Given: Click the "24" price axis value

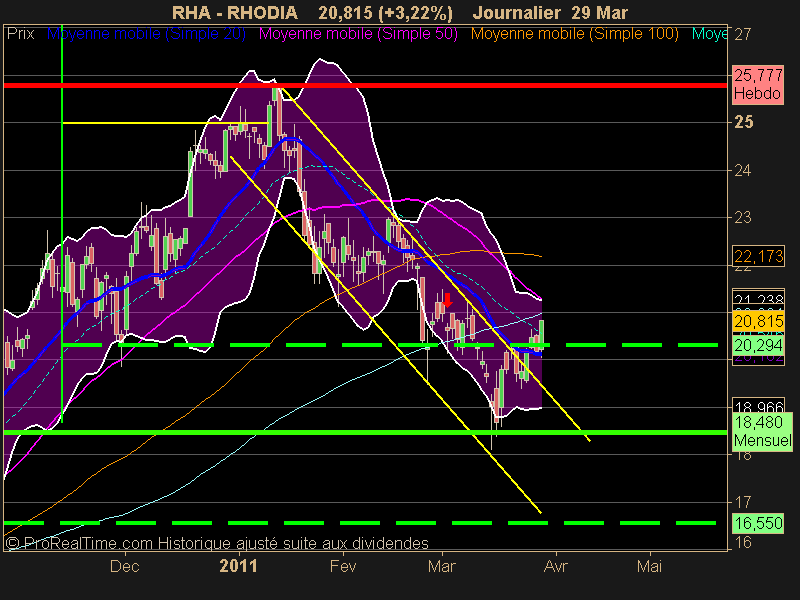Looking at the screenshot, I should tap(742, 170).
